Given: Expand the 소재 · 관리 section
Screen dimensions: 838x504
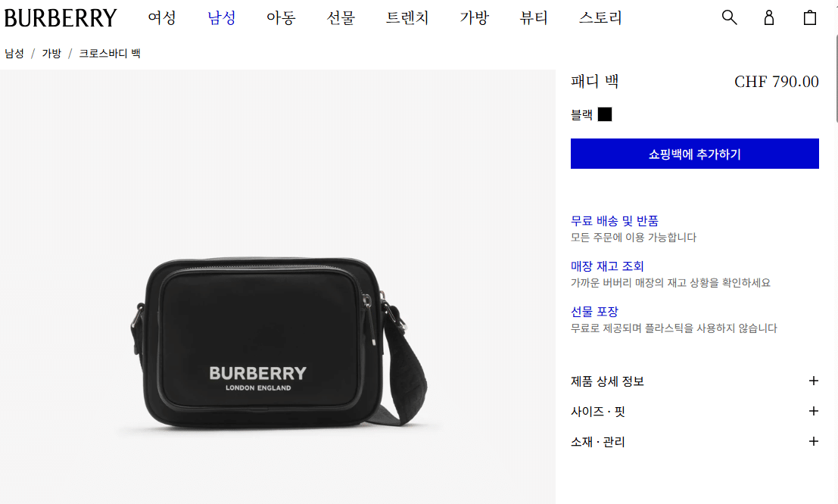Looking at the screenshot, I should (x=694, y=441).
